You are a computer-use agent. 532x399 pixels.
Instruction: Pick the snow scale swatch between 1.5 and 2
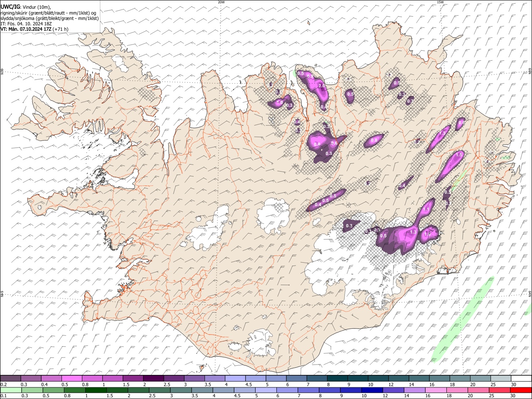tap(133, 379)
